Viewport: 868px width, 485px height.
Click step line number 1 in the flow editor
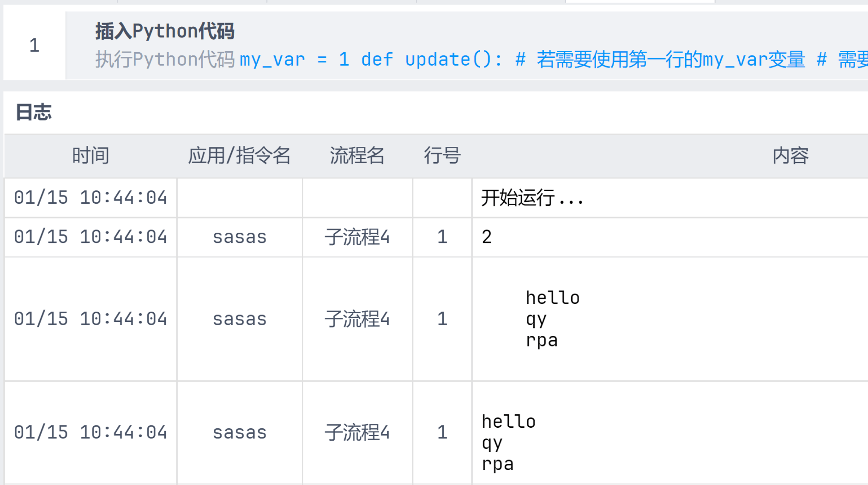[34, 45]
